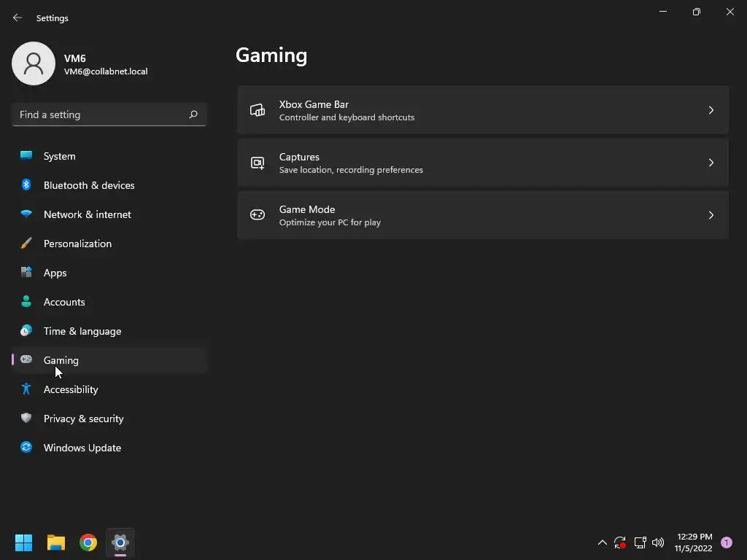
Task: Open the network tray icon
Action: tap(640, 542)
